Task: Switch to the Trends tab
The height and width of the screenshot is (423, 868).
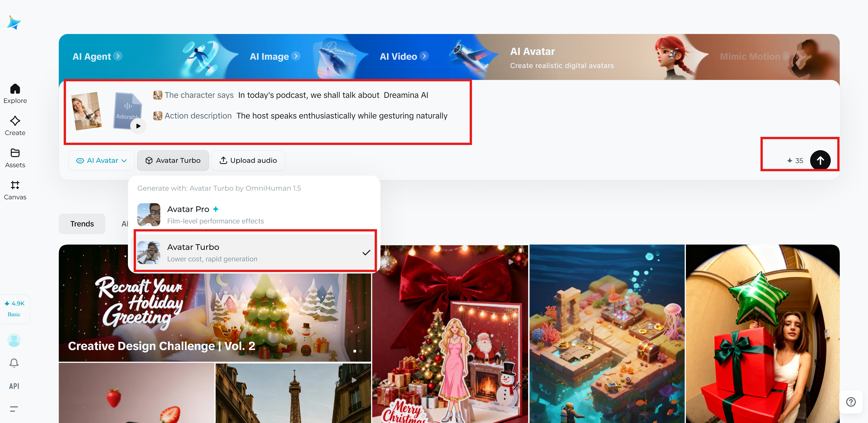Action: pyautogui.click(x=82, y=224)
